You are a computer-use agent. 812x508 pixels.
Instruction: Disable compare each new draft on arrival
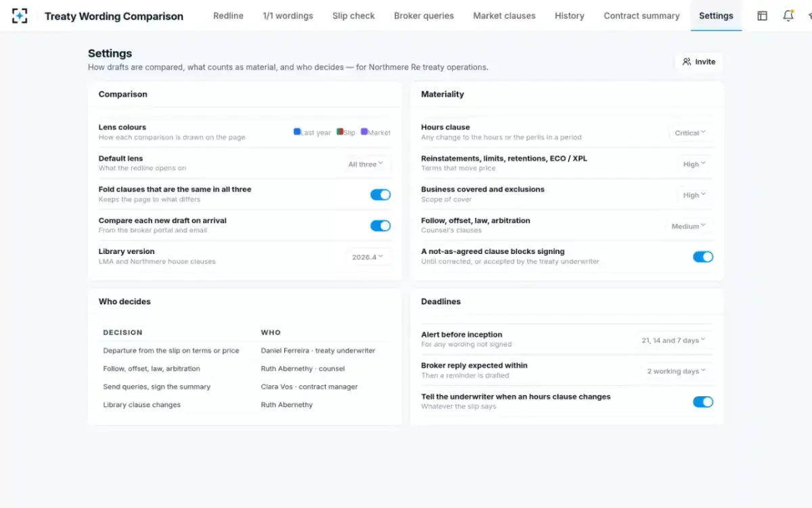pyautogui.click(x=380, y=226)
